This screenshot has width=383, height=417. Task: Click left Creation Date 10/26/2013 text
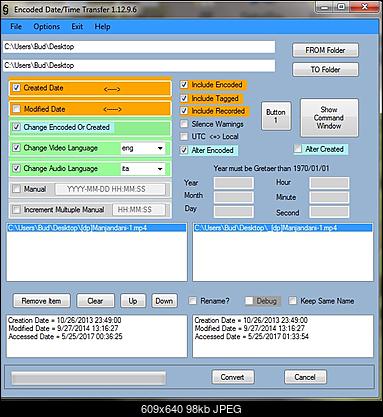(x=65, y=320)
